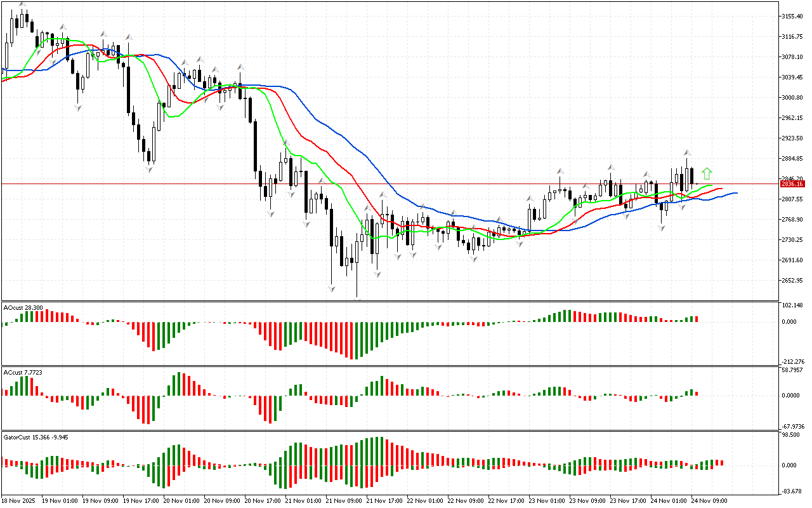812x508 pixels.
Task: Select the down fractal below the lowest candle
Action: (x=357, y=298)
